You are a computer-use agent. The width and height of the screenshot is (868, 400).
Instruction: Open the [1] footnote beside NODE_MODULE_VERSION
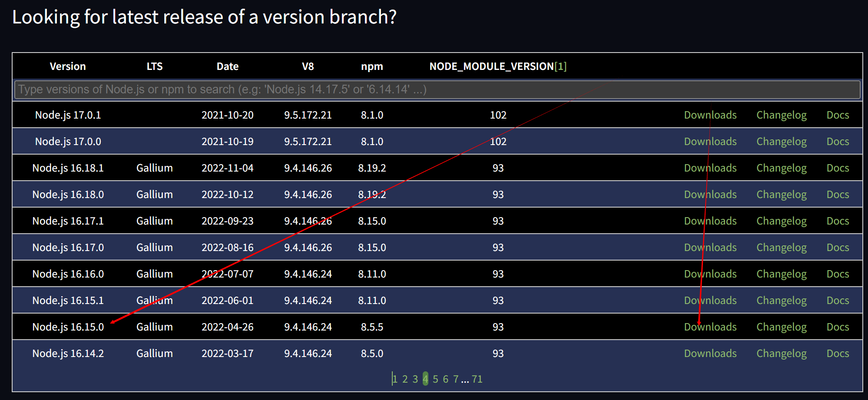(x=561, y=66)
